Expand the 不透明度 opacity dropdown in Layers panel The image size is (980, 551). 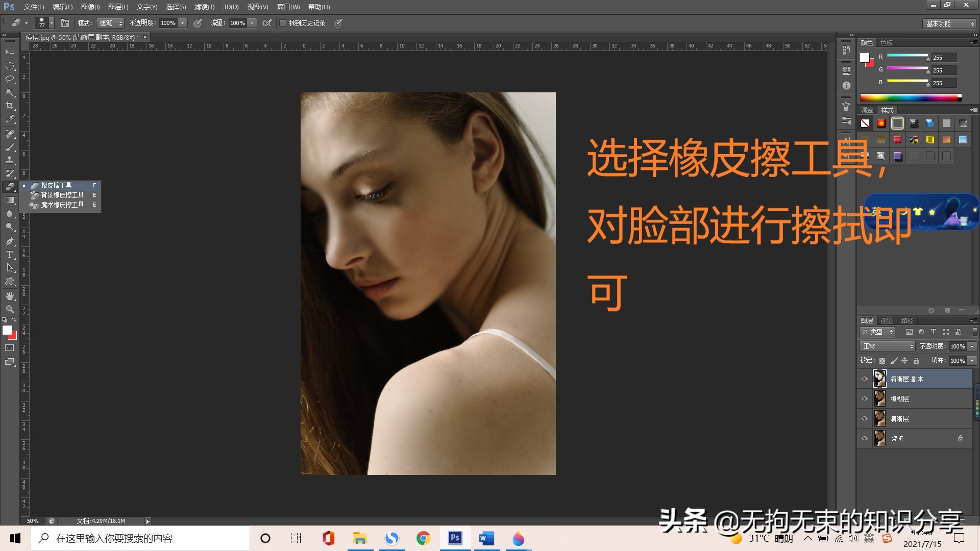[x=971, y=346]
